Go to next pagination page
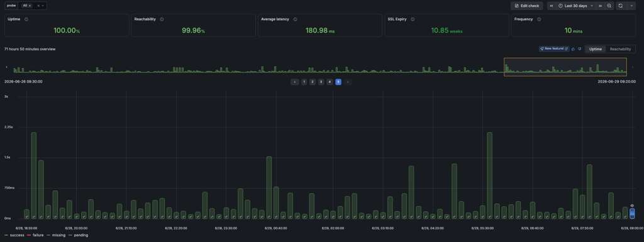Screen dimensions: 644x242 tap(348, 82)
